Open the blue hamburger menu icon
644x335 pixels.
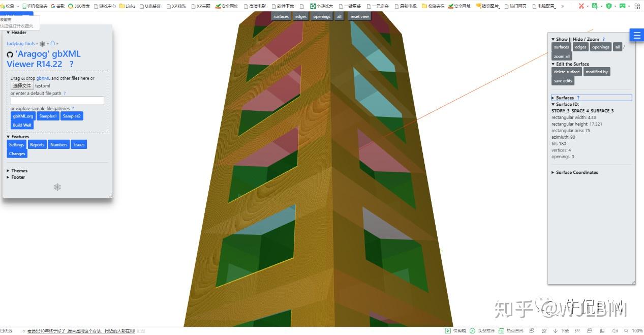(x=637, y=35)
